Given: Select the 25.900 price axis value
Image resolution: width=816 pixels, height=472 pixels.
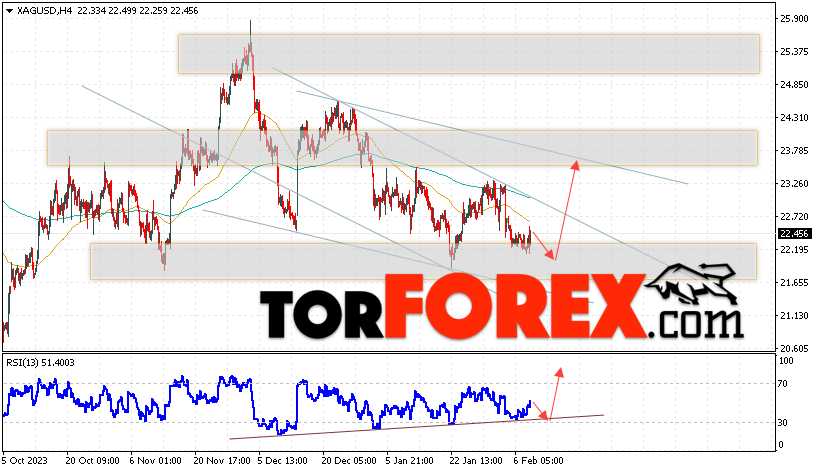Looking at the screenshot, I should point(794,19).
